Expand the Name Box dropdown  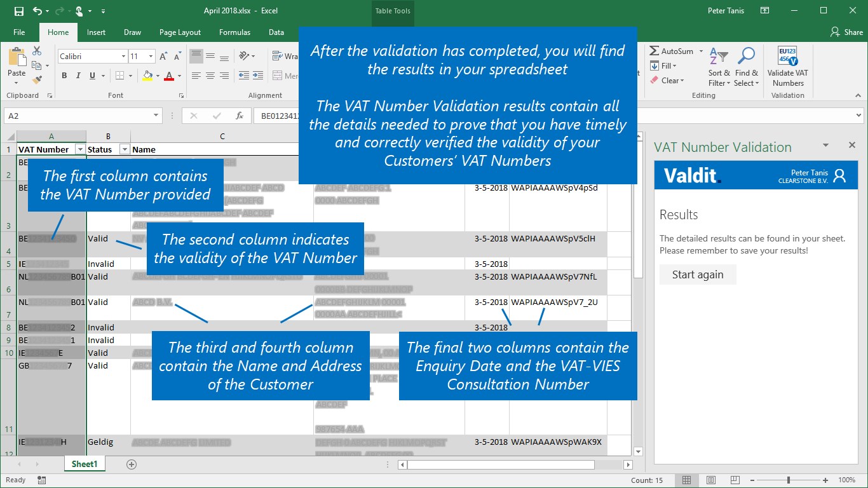[x=156, y=116]
